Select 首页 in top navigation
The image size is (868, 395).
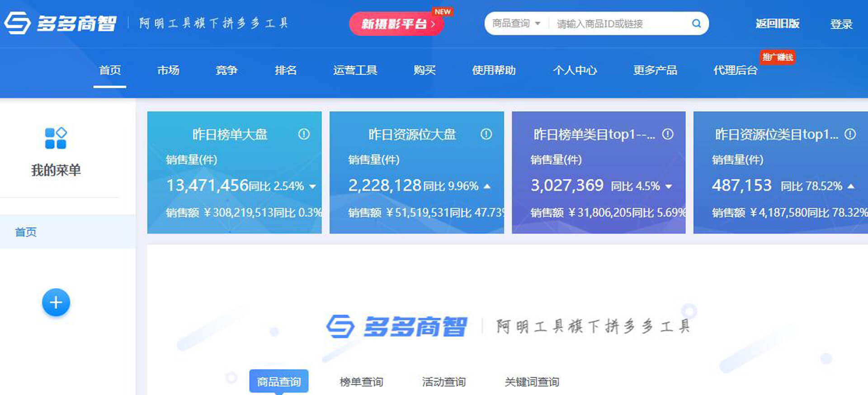(x=110, y=71)
